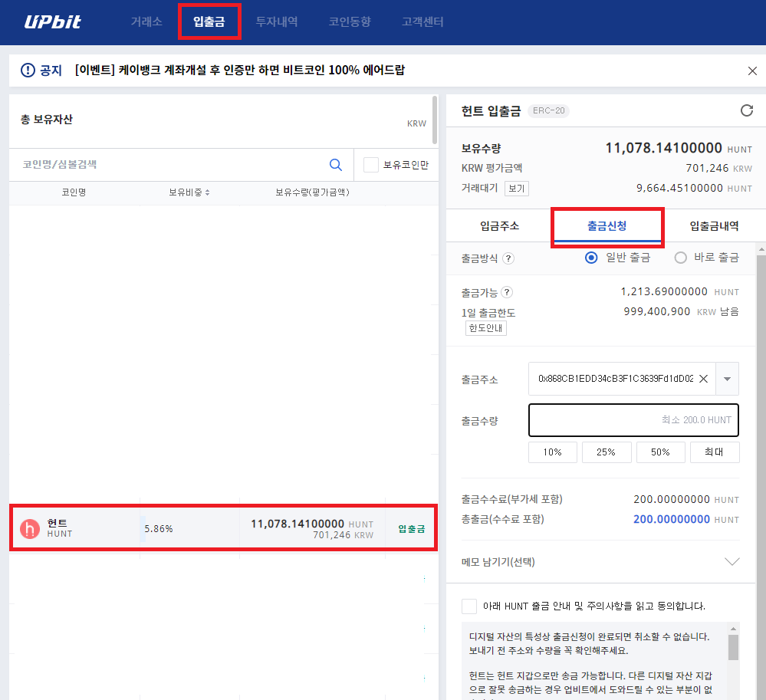
Task: Click 입출금 in the 헌트 row
Action: point(411,528)
